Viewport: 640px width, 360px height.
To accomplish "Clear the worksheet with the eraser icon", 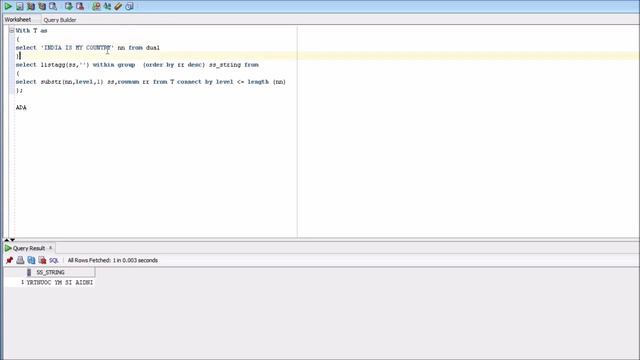I will point(118,6).
